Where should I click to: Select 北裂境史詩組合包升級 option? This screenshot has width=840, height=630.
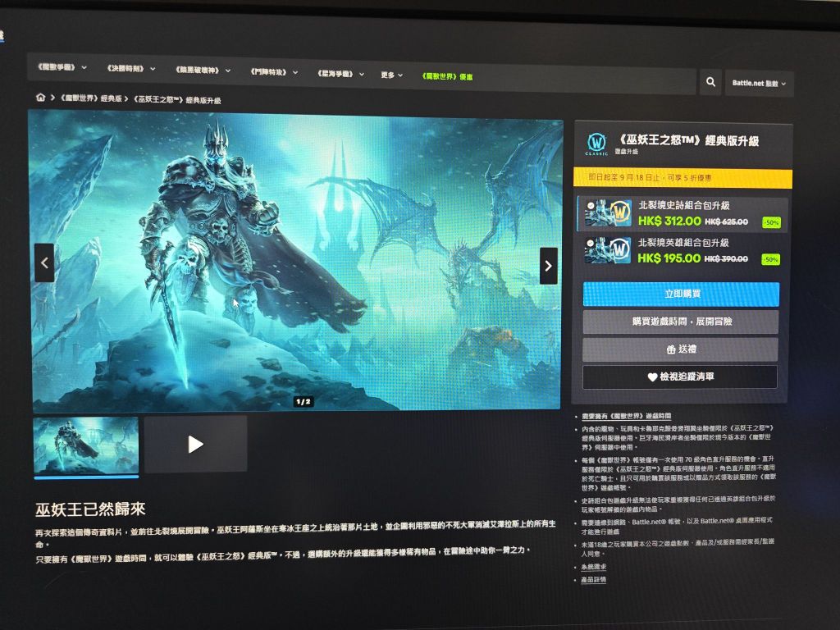[682, 213]
